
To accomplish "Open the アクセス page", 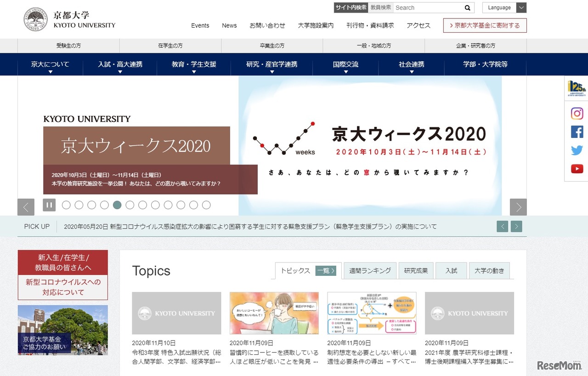I will (418, 26).
